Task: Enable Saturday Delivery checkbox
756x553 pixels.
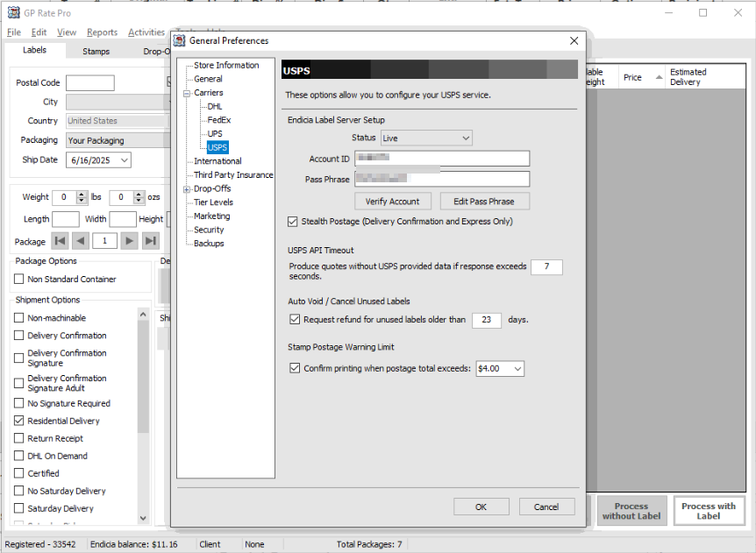Action: [x=18, y=508]
